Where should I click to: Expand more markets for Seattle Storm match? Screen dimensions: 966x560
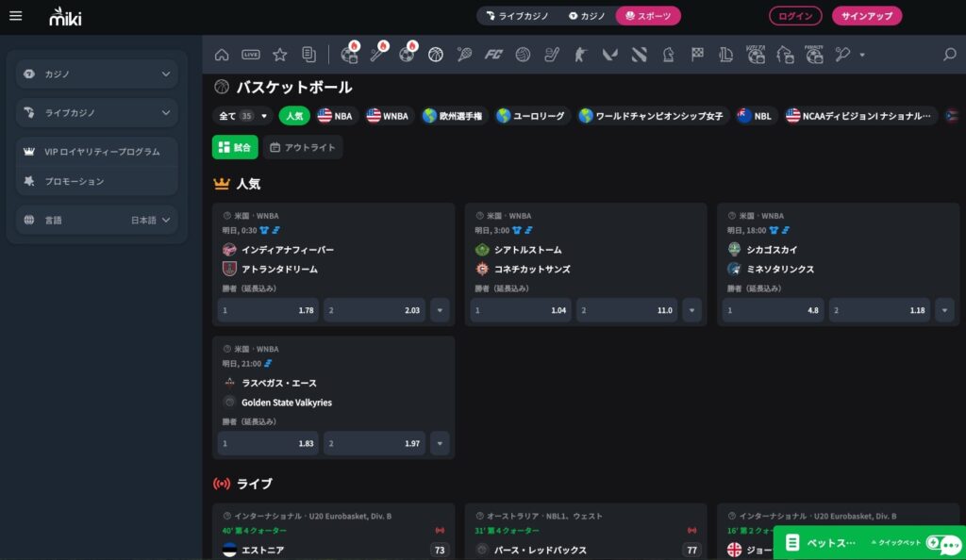coord(691,310)
